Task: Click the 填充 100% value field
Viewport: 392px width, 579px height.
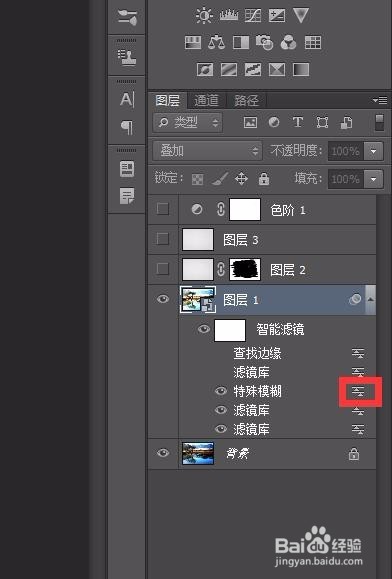Action: (x=346, y=179)
